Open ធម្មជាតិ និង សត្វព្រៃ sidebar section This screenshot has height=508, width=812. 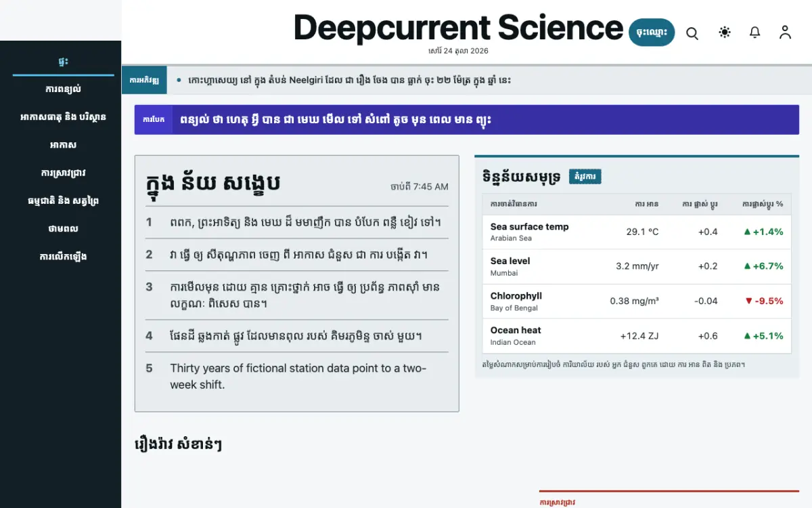pos(63,200)
